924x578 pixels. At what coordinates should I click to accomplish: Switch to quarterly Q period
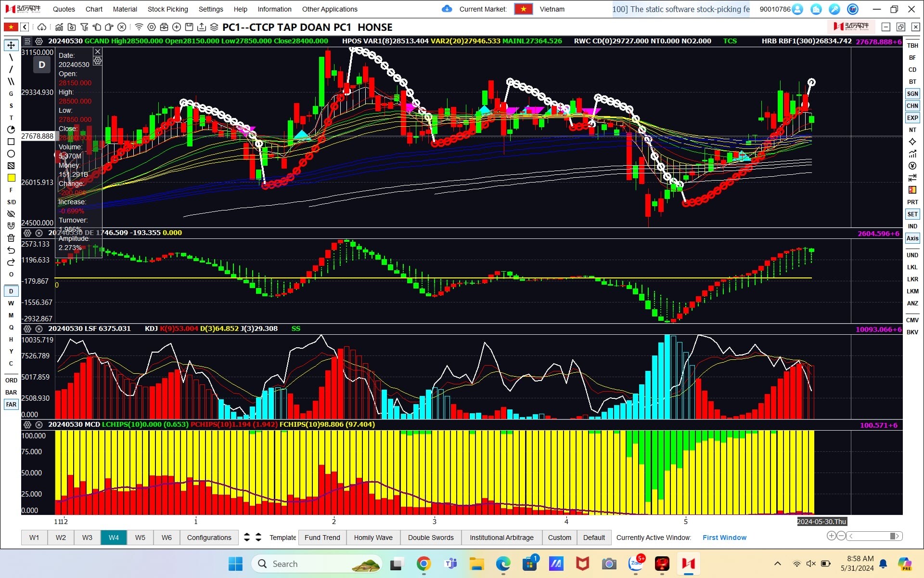coord(11,327)
